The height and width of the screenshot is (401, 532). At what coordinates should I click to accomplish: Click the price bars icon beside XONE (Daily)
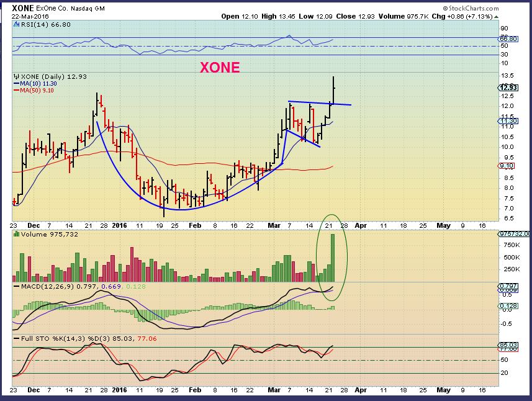17,77
